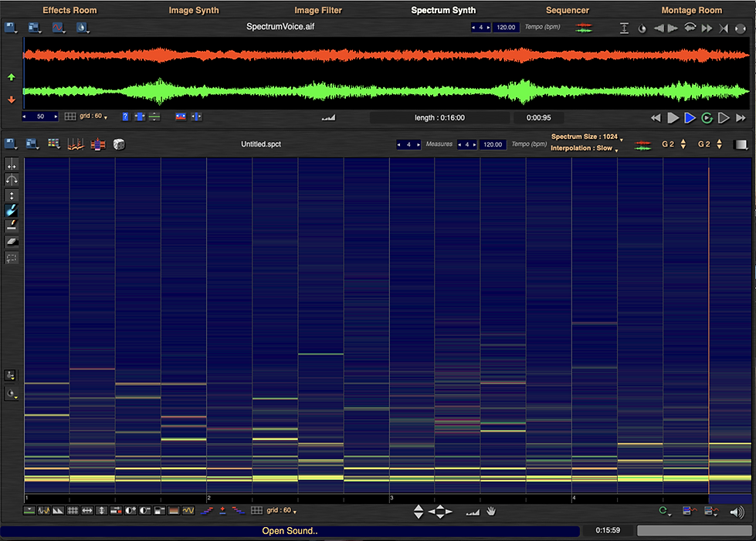Click the outlined play preview button
756x541 pixels.
click(724, 117)
